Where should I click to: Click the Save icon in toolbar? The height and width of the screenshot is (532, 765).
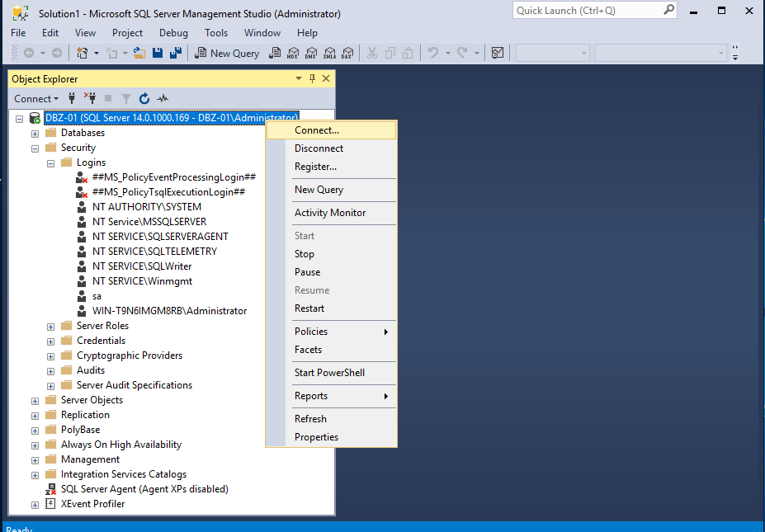(157, 53)
